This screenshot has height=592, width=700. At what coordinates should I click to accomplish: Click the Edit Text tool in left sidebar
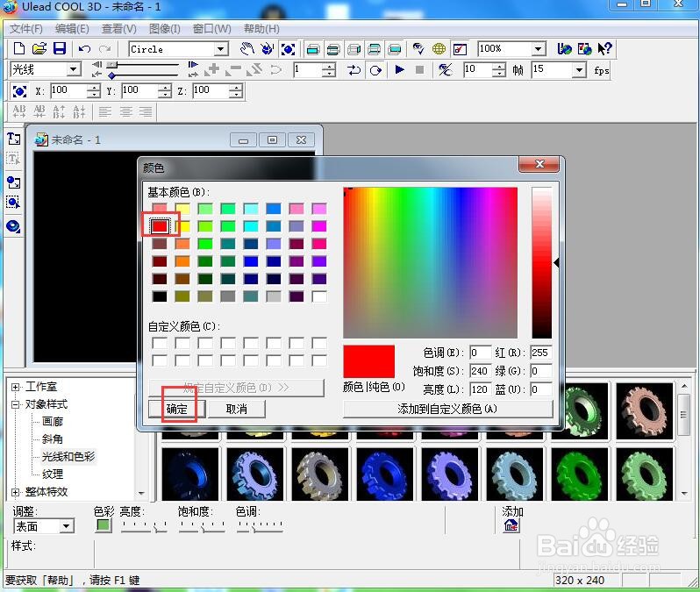13,159
